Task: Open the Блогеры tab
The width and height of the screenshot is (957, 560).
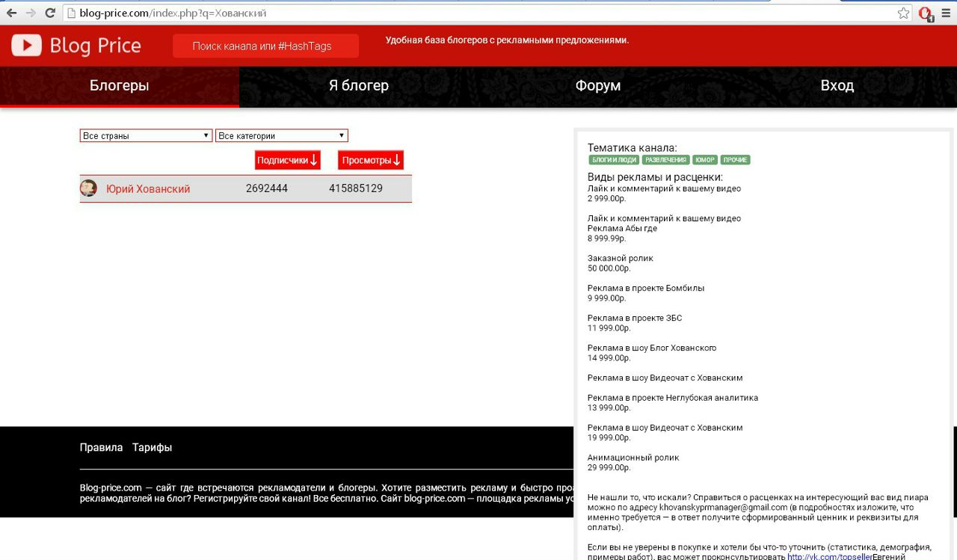Action: coord(120,86)
